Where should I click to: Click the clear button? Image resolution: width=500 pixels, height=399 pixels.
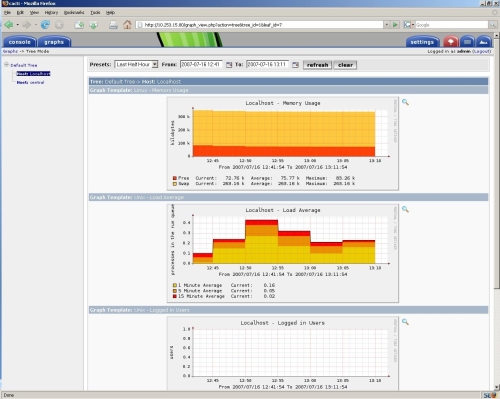[345, 65]
